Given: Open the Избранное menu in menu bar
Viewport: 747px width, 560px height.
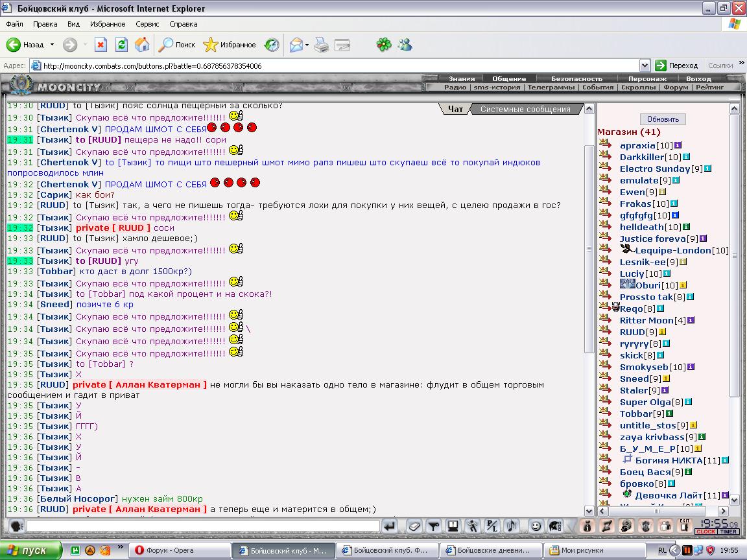Looking at the screenshot, I should (x=108, y=24).
